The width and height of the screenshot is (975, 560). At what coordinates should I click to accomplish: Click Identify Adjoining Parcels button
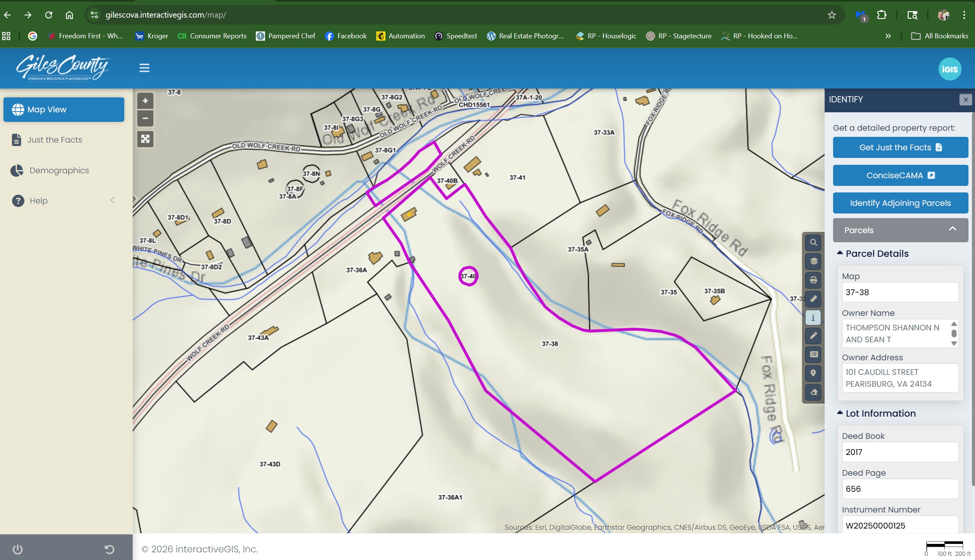coord(900,203)
